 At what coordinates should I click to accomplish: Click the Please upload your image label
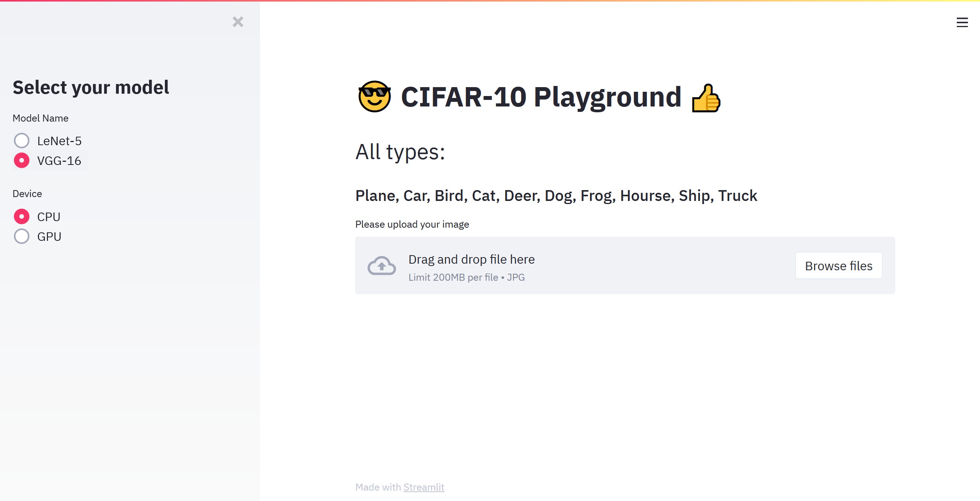[412, 225]
